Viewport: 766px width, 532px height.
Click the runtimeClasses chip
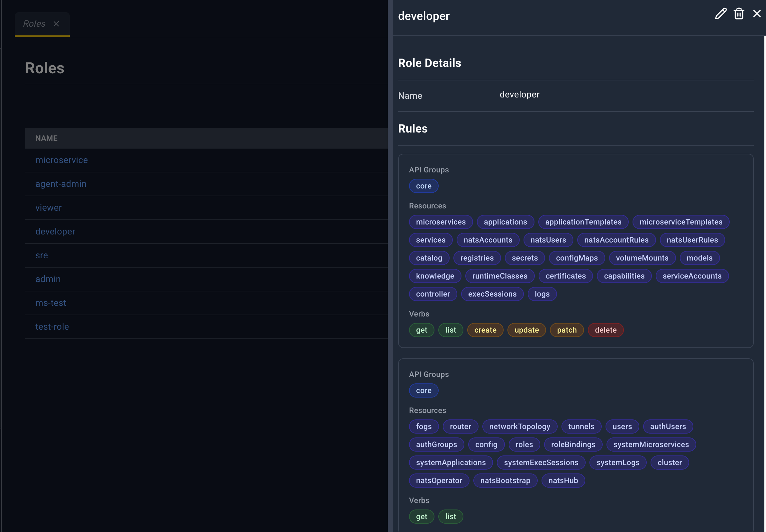[x=500, y=276]
